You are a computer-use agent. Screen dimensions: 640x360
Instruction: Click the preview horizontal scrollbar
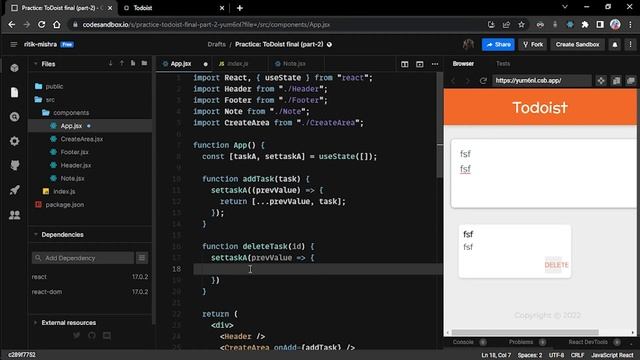coord(525,332)
